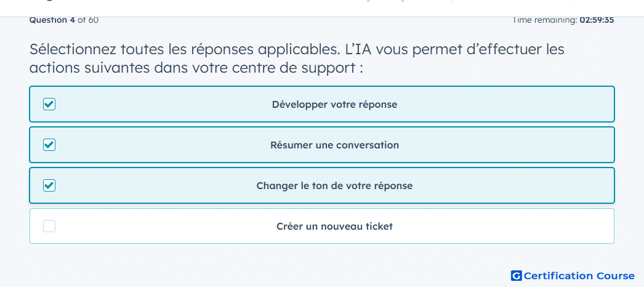The image size is (644, 287).
Task: Untick Changer le ton de votre réponse checkbox
Action: pyautogui.click(x=49, y=185)
